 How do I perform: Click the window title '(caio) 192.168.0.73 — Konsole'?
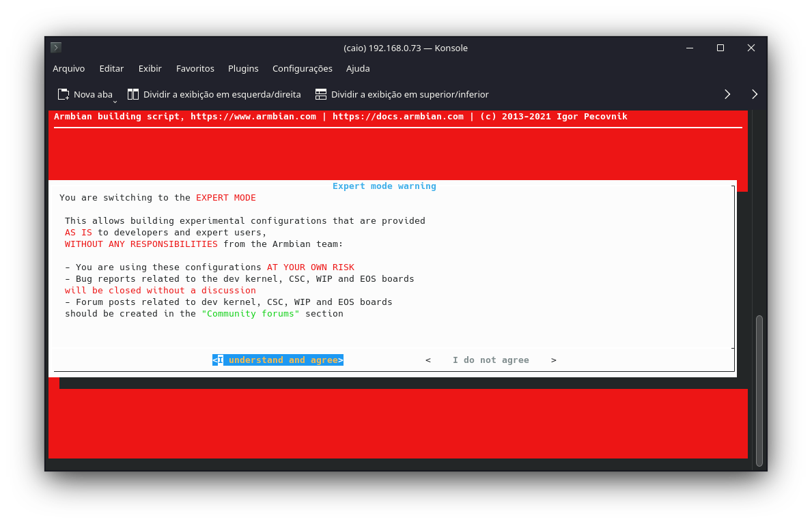click(406, 48)
